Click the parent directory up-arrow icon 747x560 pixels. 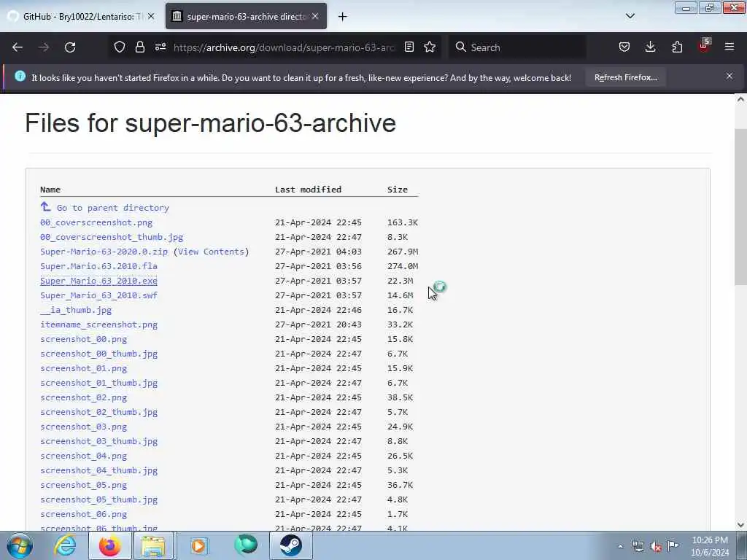(45, 206)
